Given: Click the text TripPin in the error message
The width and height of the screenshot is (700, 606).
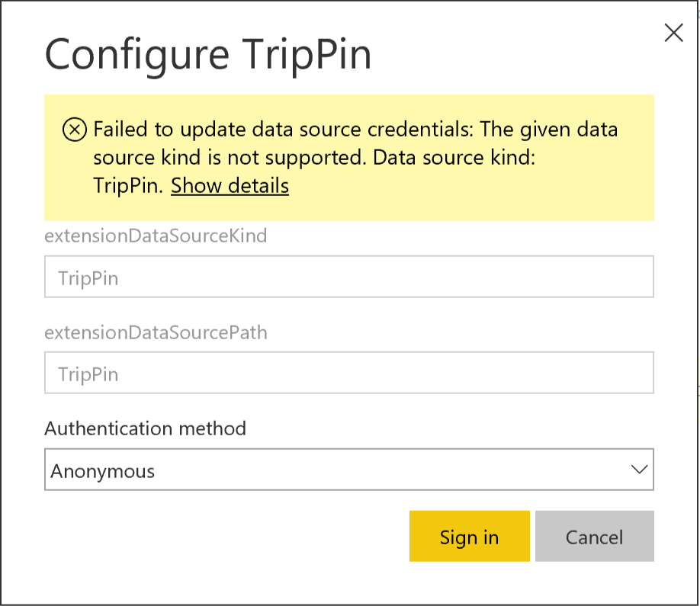Looking at the screenshot, I should (125, 185).
